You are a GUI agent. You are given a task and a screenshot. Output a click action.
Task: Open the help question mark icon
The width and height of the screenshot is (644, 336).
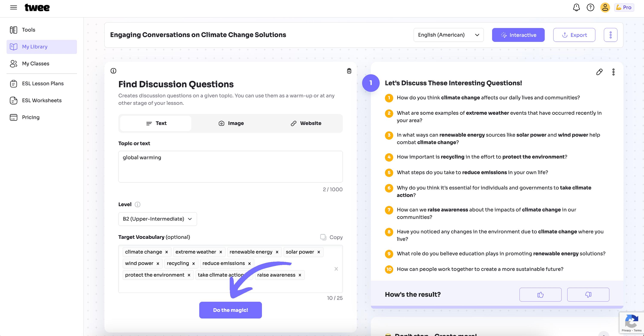click(x=591, y=8)
